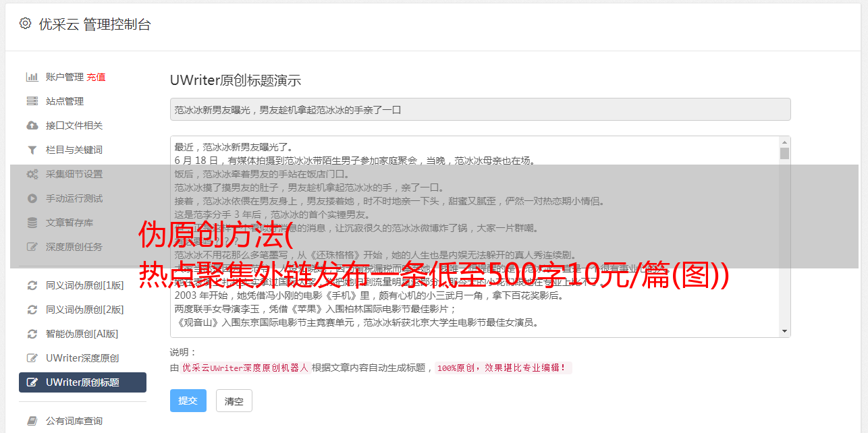Viewport: 868px width, 433px height.
Task: Click the cloud upload icon for 接口文件相关
Action: (32, 125)
